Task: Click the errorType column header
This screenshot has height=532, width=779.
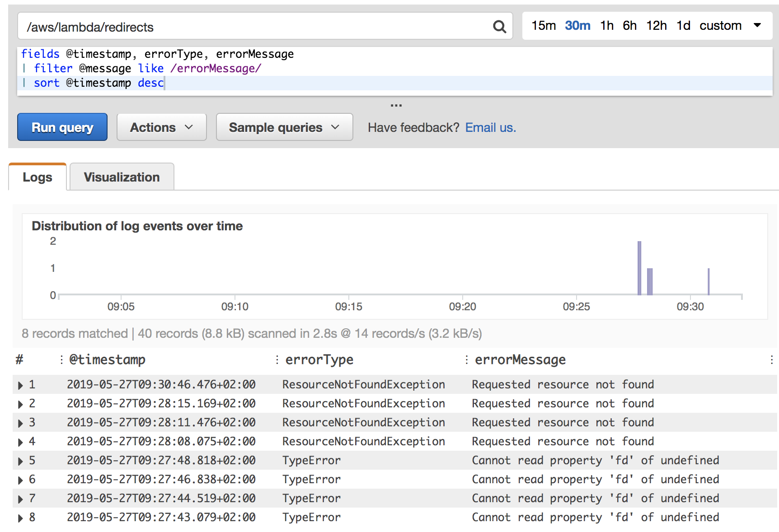Action: click(x=319, y=359)
